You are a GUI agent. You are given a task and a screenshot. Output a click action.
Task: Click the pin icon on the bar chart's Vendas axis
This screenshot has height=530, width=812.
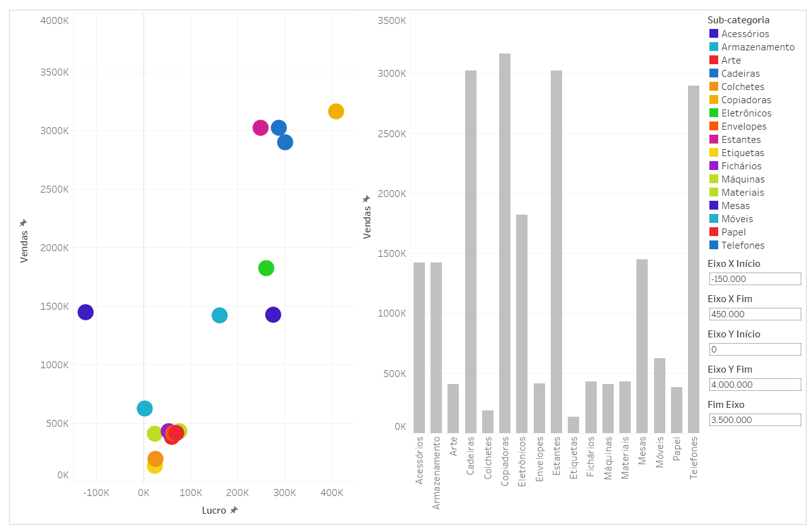coord(367,199)
